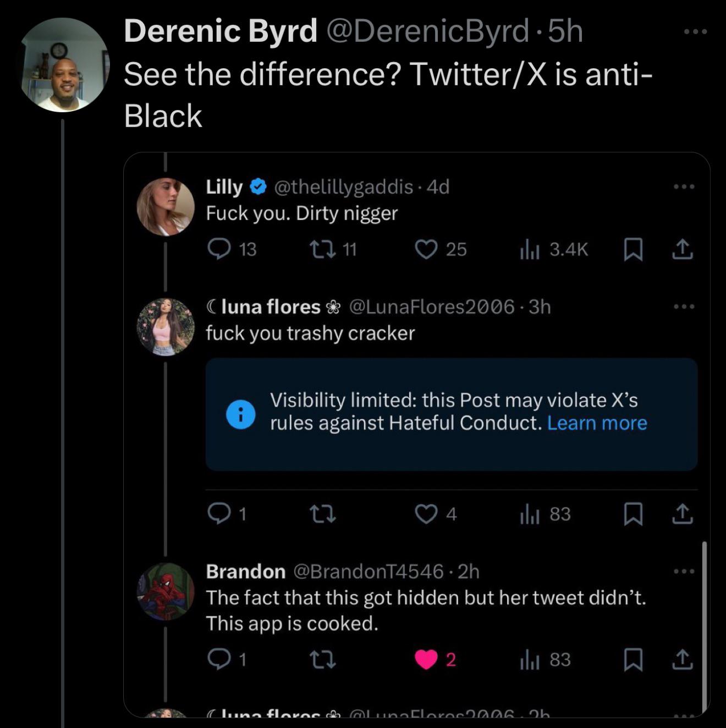Share luna flores' post
The image size is (726, 728).
(x=682, y=514)
